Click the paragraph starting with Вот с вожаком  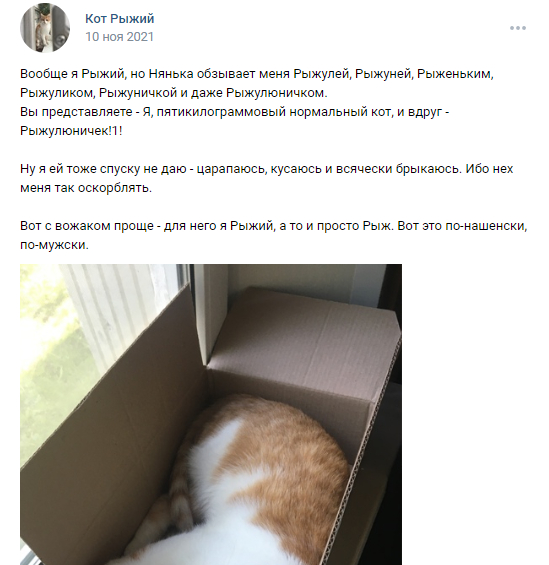(x=274, y=235)
